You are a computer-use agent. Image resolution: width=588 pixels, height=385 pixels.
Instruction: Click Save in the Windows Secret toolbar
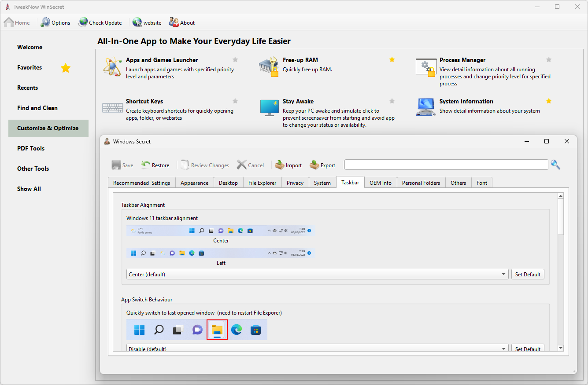(122, 165)
